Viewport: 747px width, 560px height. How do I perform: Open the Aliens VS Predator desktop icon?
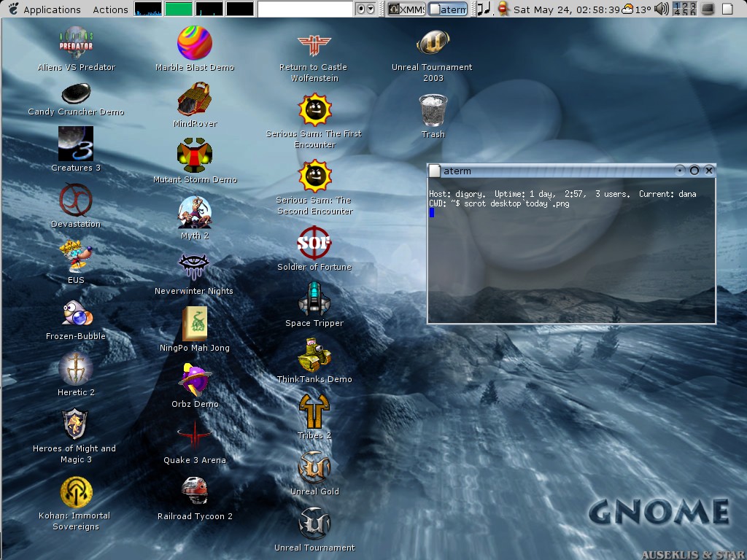tap(76, 42)
